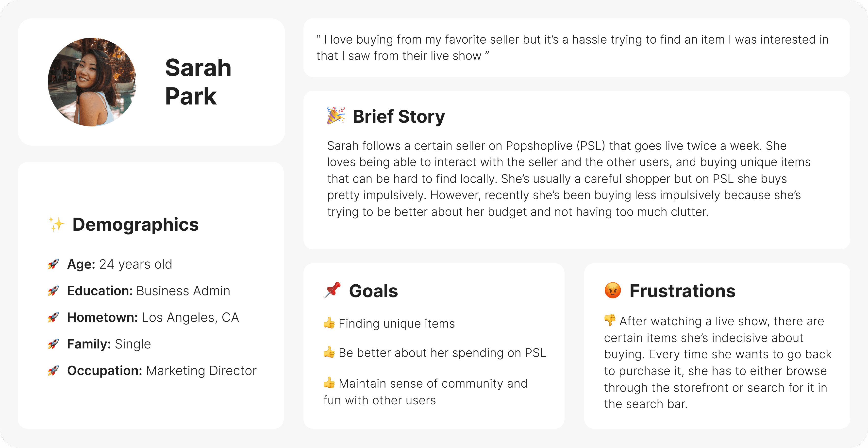Click the angry face icon beside Frustrations

tap(613, 290)
